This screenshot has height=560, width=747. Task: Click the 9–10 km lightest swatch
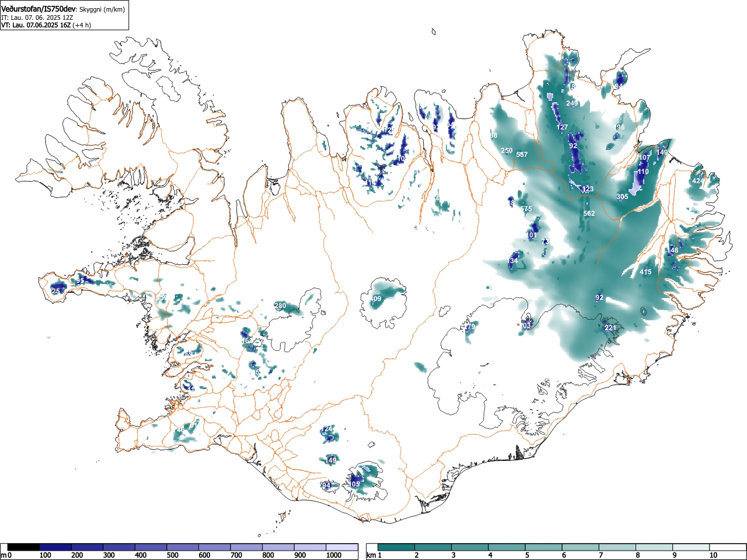tap(691, 547)
